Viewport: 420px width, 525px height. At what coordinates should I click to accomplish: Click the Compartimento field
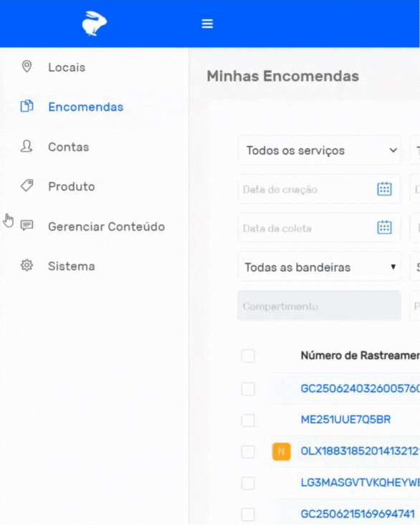319,306
